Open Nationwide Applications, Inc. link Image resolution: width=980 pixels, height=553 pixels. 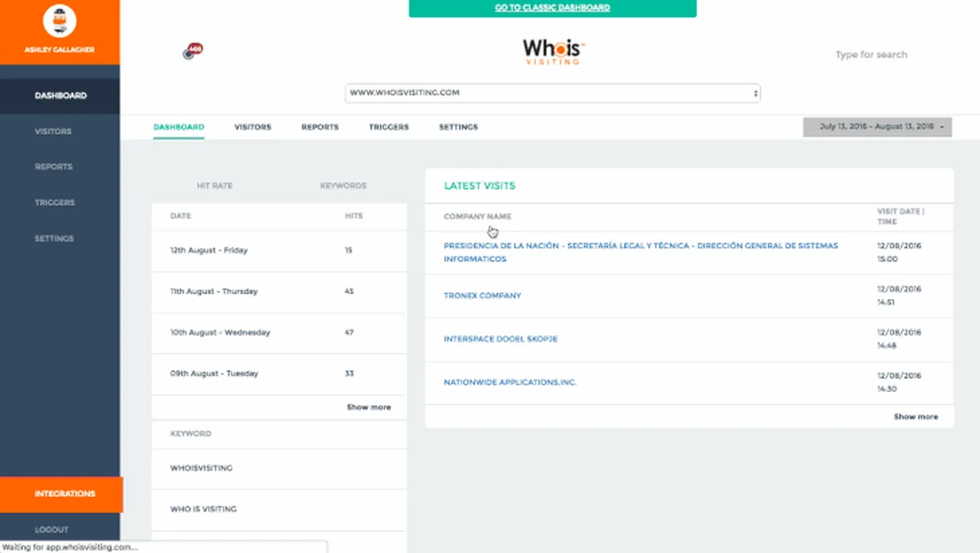pos(510,382)
